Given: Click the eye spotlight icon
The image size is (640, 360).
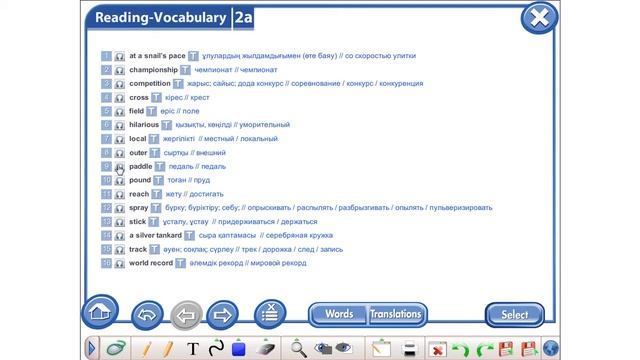Looking at the screenshot, I should click(343, 348).
